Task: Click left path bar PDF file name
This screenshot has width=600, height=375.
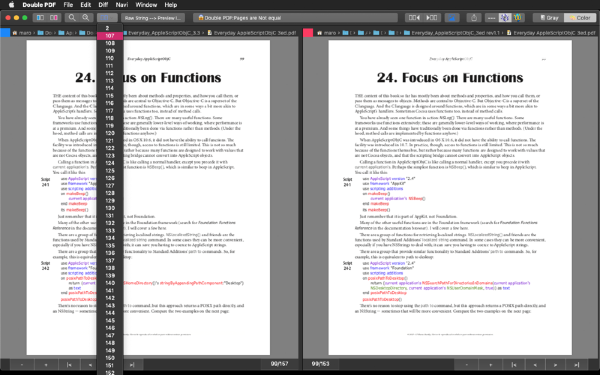Action: (x=252, y=33)
